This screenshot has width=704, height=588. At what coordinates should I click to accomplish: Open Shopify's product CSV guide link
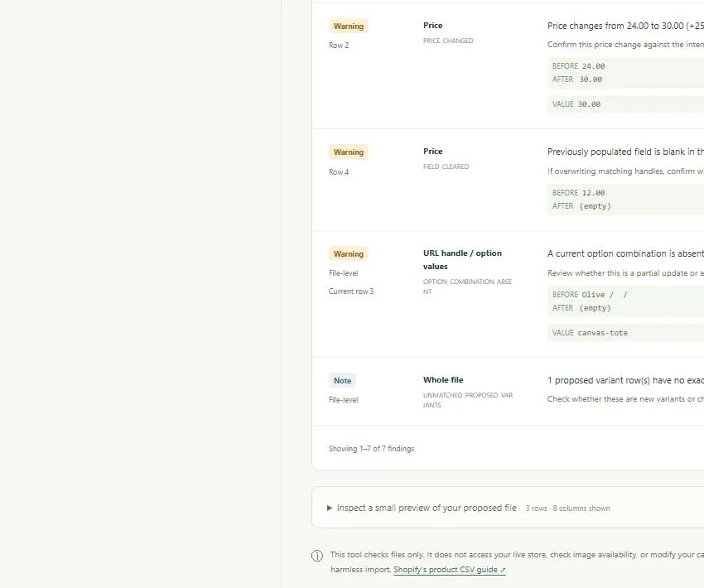coord(450,570)
